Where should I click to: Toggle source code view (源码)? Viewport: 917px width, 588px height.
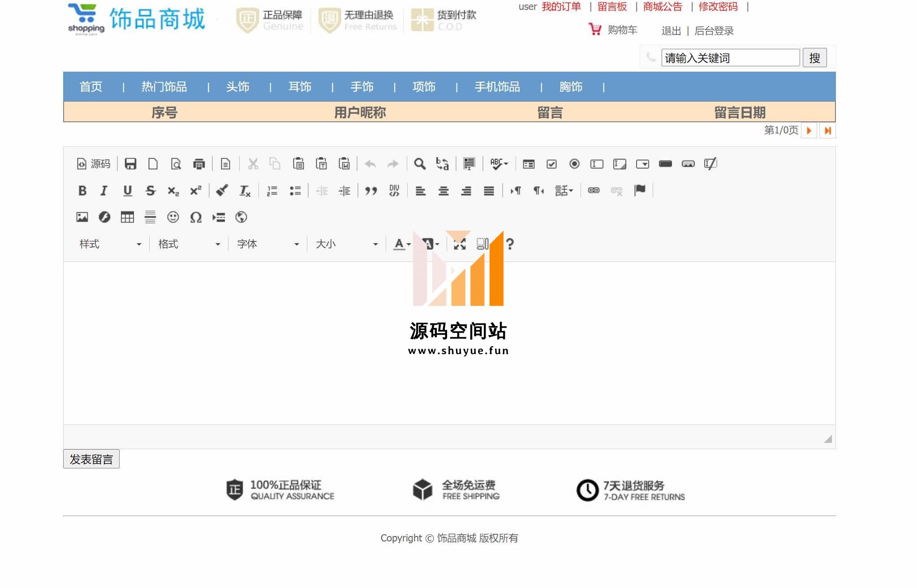click(94, 164)
